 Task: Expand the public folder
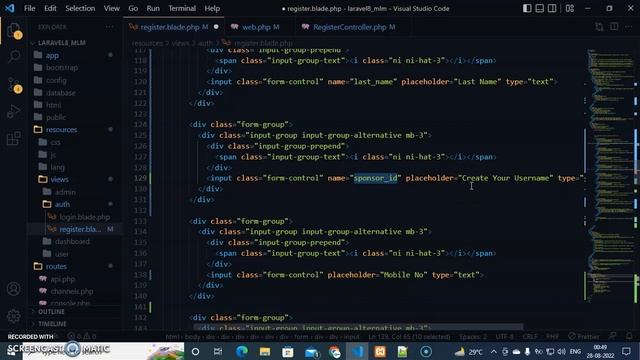pos(56,117)
